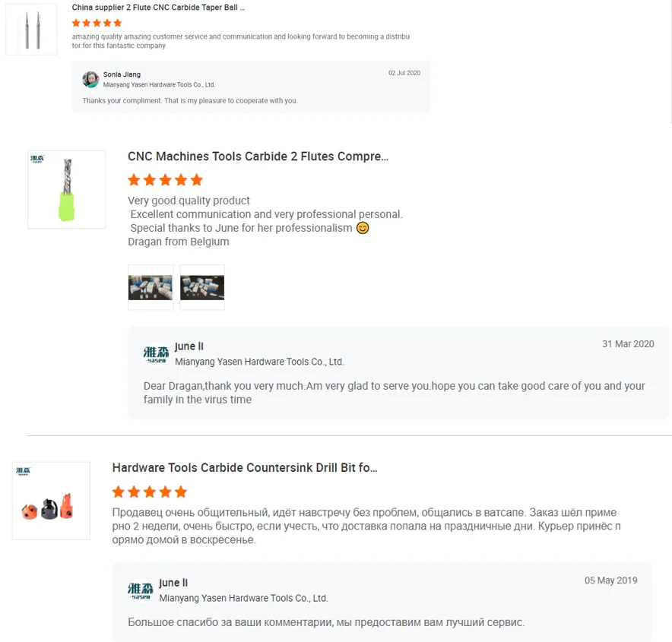The height and width of the screenshot is (642, 672).
Task: Open the first review photo attachment
Action: pyautogui.click(x=151, y=287)
